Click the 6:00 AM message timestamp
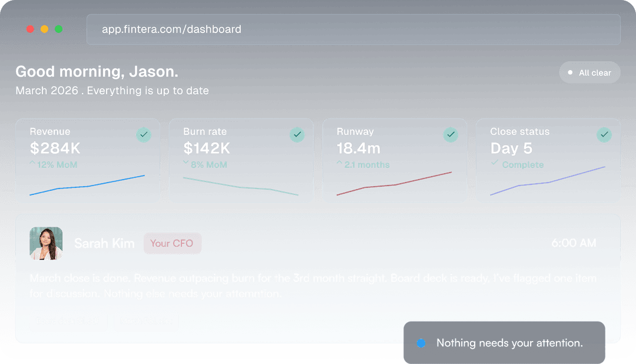The width and height of the screenshot is (636, 364). [x=574, y=243]
